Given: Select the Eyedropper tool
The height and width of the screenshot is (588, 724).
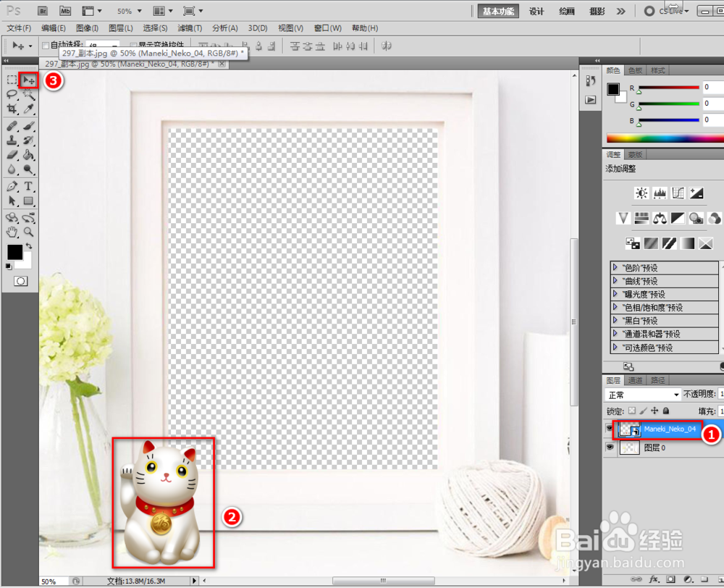Looking at the screenshot, I should [x=29, y=109].
